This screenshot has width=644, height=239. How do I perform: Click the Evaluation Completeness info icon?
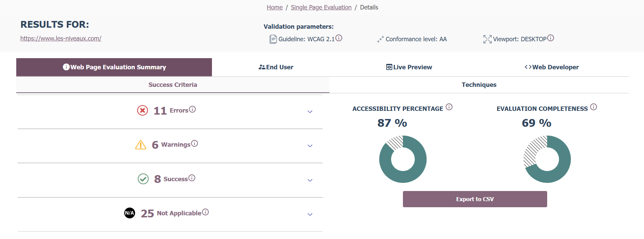(x=594, y=107)
